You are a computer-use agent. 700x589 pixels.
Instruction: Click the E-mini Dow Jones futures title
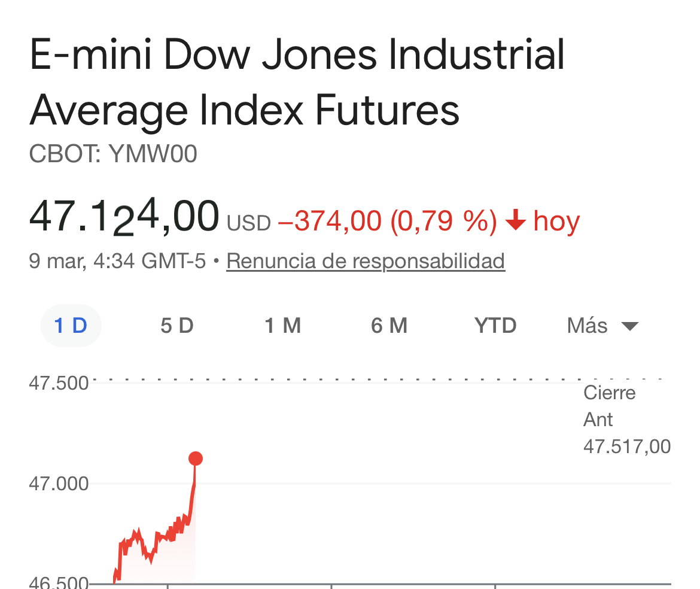(x=297, y=83)
